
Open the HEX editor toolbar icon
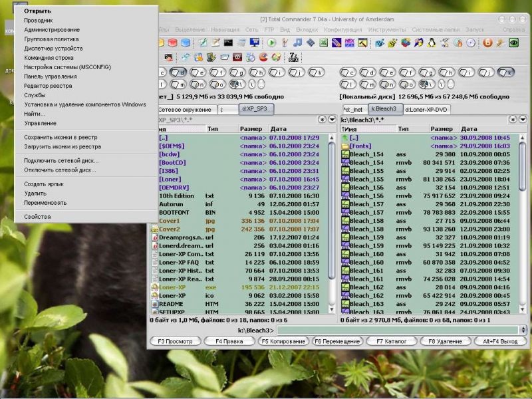tap(349, 43)
